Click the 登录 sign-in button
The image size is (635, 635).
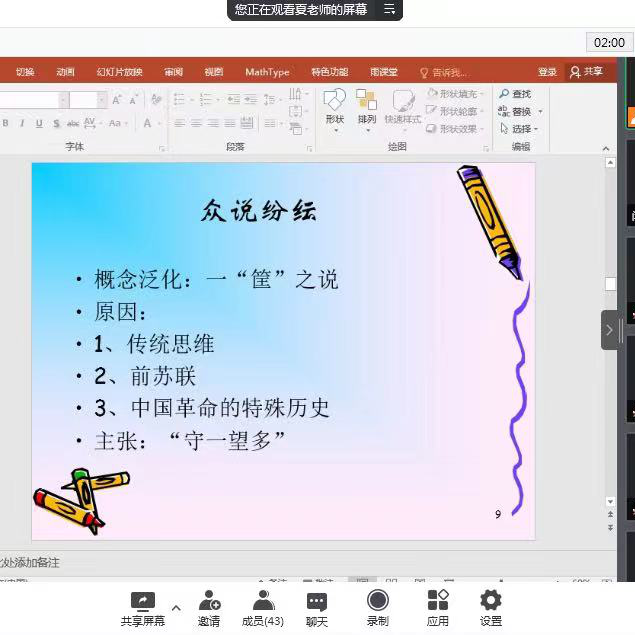(547, 72)
